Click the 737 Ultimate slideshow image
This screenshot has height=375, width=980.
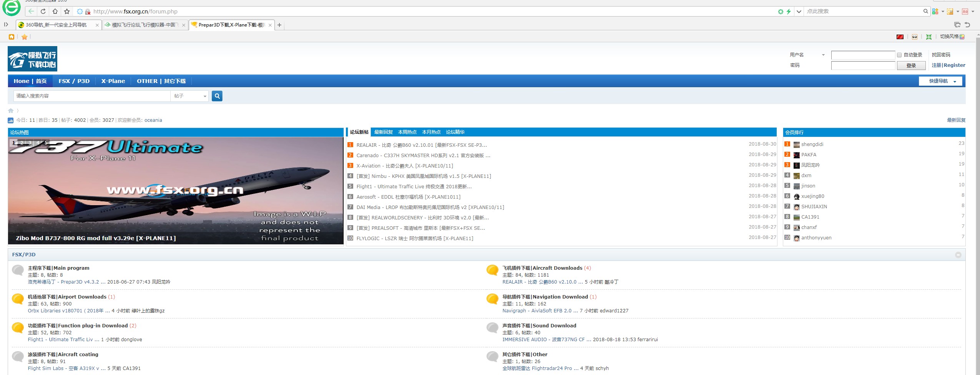(176, 191)
